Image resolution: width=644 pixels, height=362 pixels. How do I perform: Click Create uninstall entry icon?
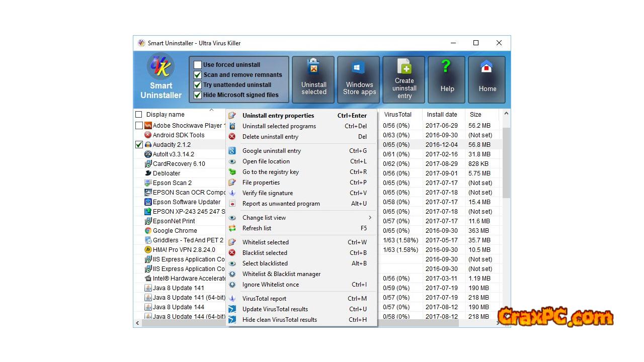404,79
